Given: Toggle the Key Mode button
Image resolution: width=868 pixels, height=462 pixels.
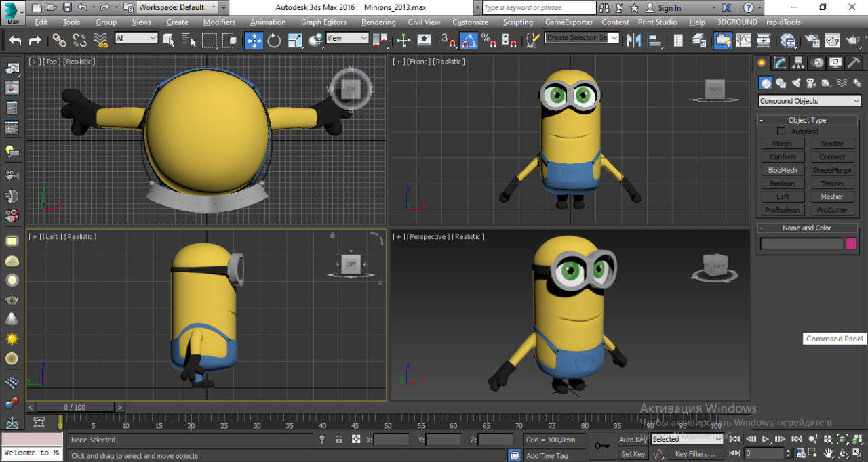Looking at the screenshot, I should click(733, 453).
